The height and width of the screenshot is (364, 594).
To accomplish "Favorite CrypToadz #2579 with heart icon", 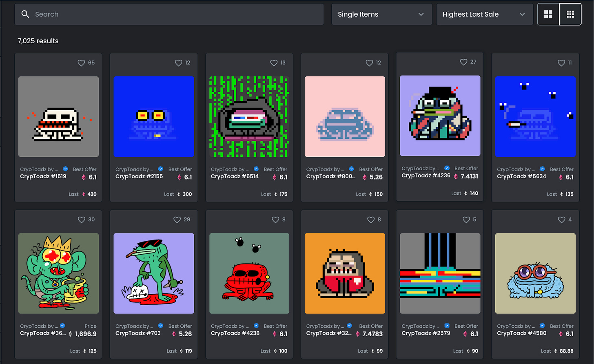I will click(466, 220).
